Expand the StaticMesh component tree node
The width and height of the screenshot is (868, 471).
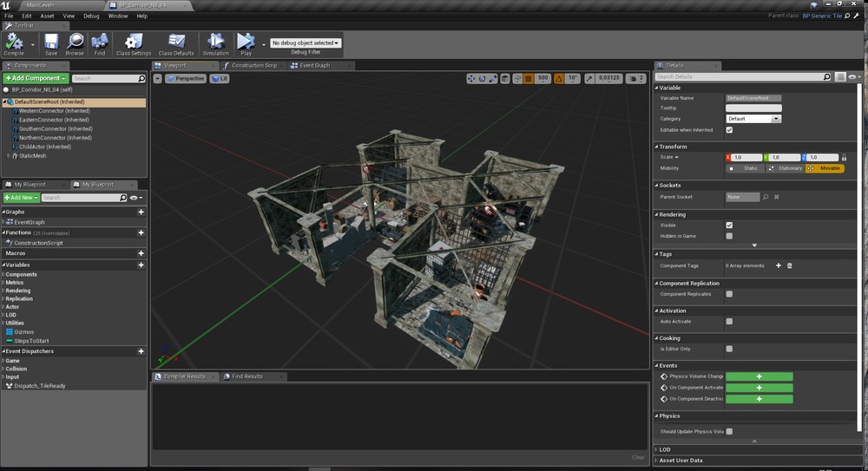click(9, 155)
